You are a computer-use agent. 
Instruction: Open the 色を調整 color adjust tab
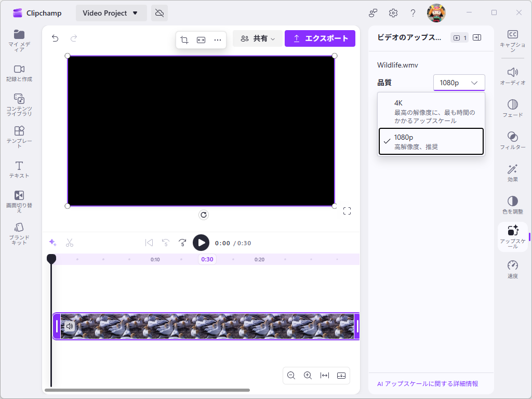coord(513,205)
